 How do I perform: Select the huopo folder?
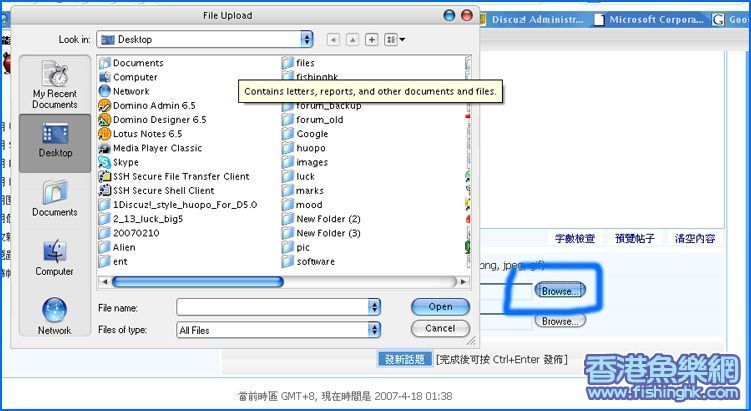[x=304, y=148]
